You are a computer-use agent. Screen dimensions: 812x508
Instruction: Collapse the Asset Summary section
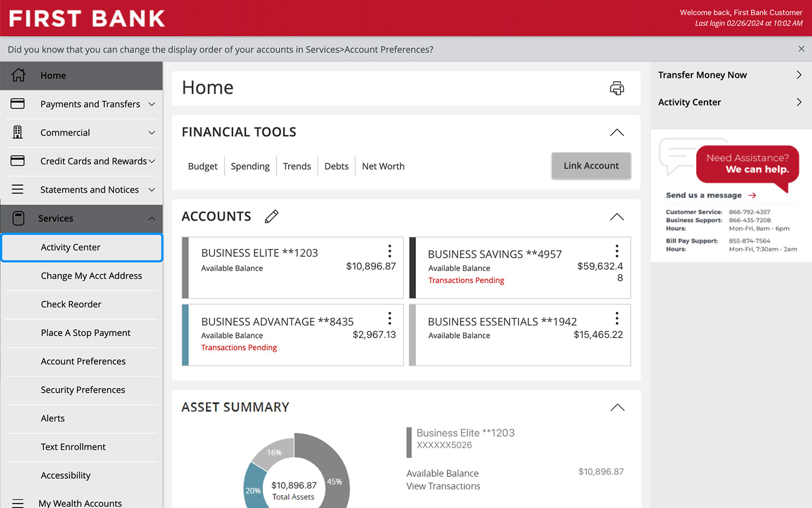pyautogui.click(x=617, y=407)
